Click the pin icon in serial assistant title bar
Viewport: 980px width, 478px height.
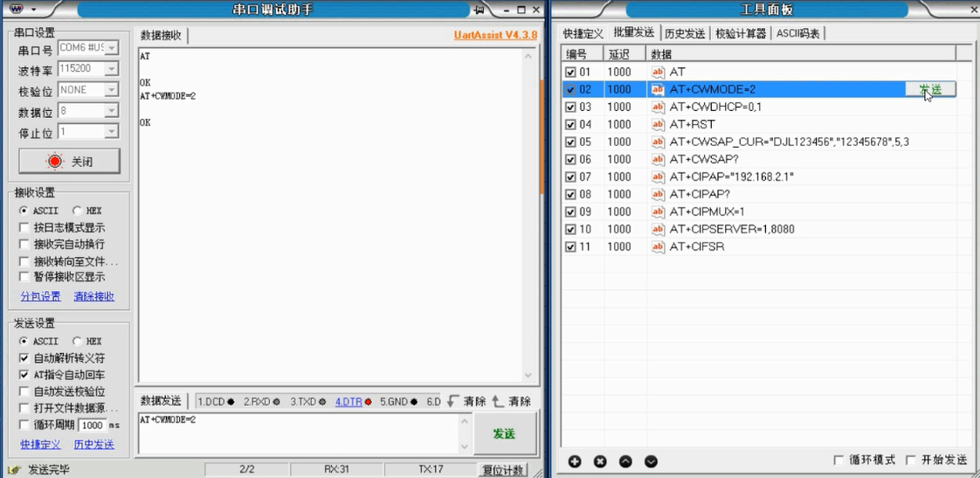click(x=480, y=10)
